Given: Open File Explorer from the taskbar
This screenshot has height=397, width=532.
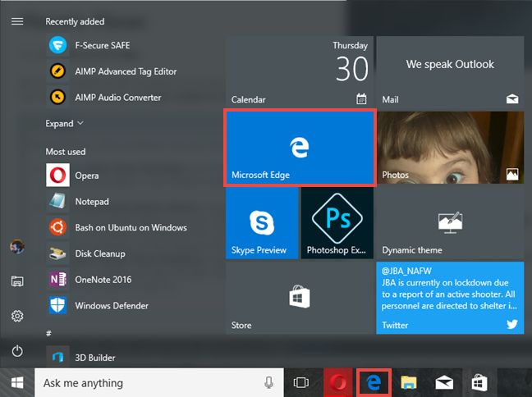Looking at the screenshot, I should pyautogui.click(x=409, y=383).
